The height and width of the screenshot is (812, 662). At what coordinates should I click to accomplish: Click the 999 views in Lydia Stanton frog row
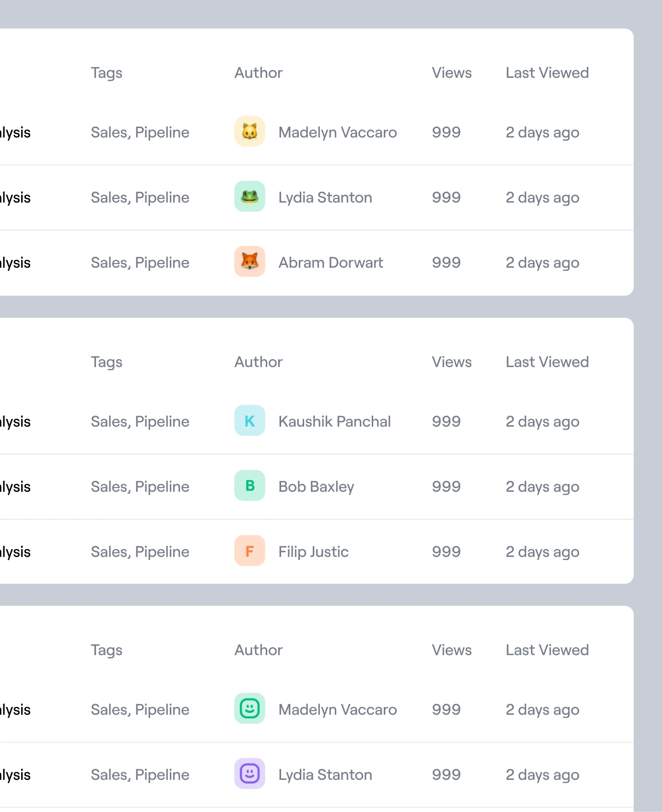[446, 197]
